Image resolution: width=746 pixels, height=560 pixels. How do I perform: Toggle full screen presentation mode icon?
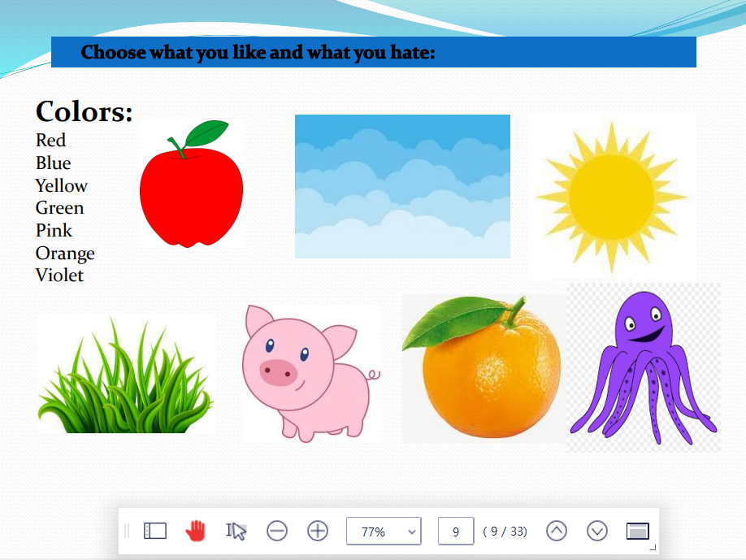638,531
